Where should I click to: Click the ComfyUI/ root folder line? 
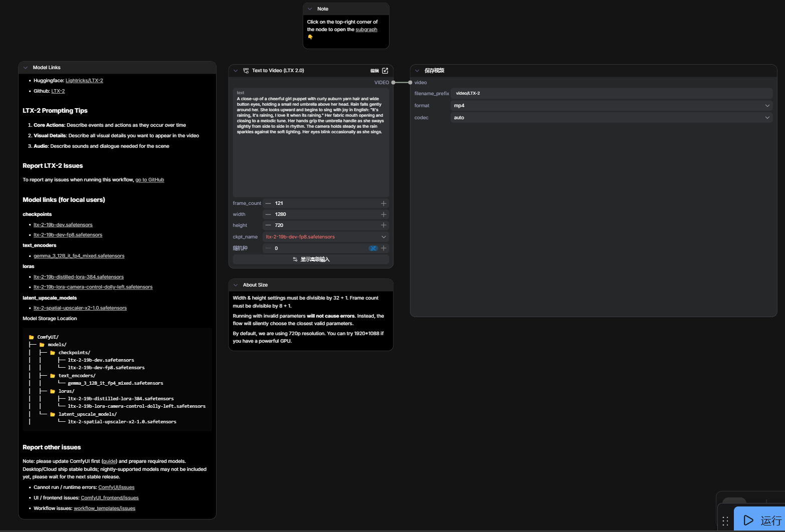(x=44, y=337)
